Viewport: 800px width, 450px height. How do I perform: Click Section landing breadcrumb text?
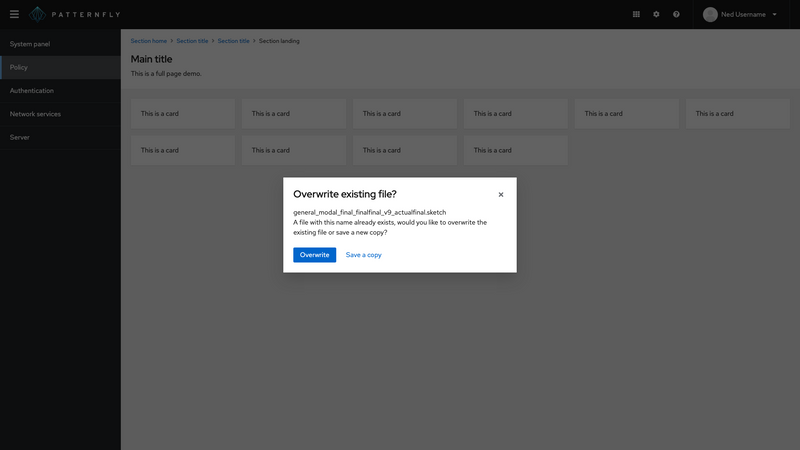click(x=279, y=41)
